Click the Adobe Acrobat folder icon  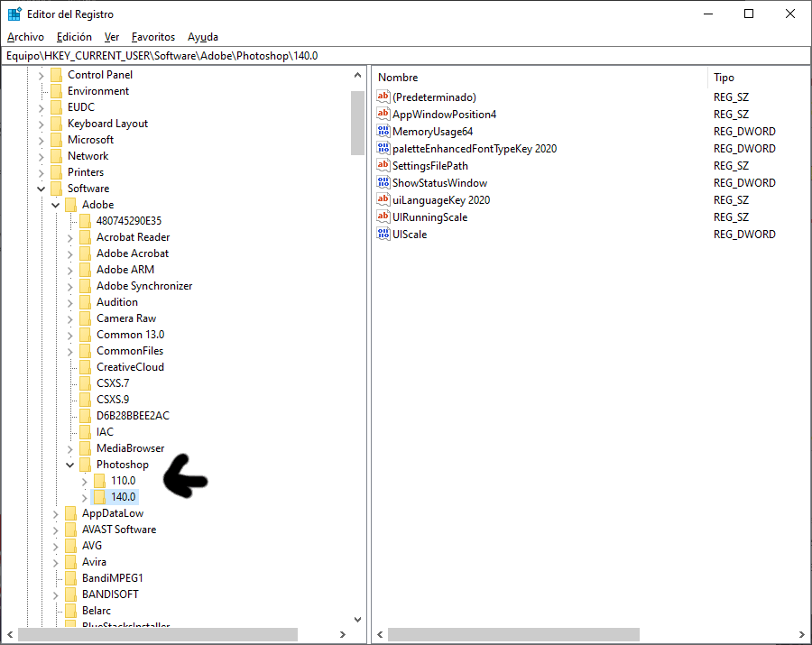pyautogui.click(x=86, y=253)
